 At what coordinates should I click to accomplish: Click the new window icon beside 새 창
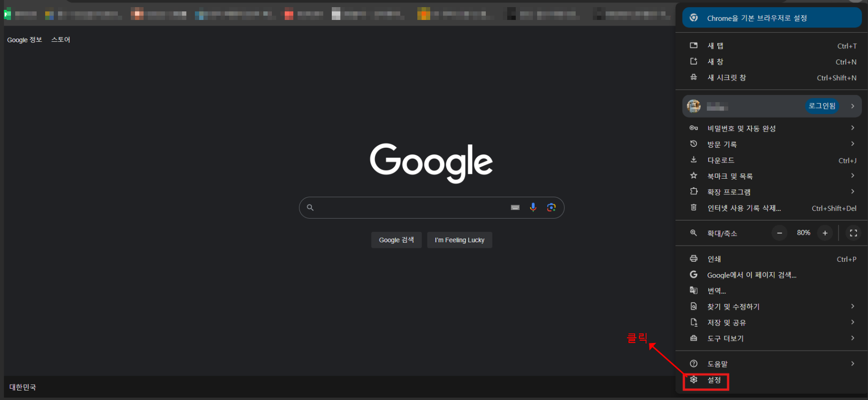[694, 61]
